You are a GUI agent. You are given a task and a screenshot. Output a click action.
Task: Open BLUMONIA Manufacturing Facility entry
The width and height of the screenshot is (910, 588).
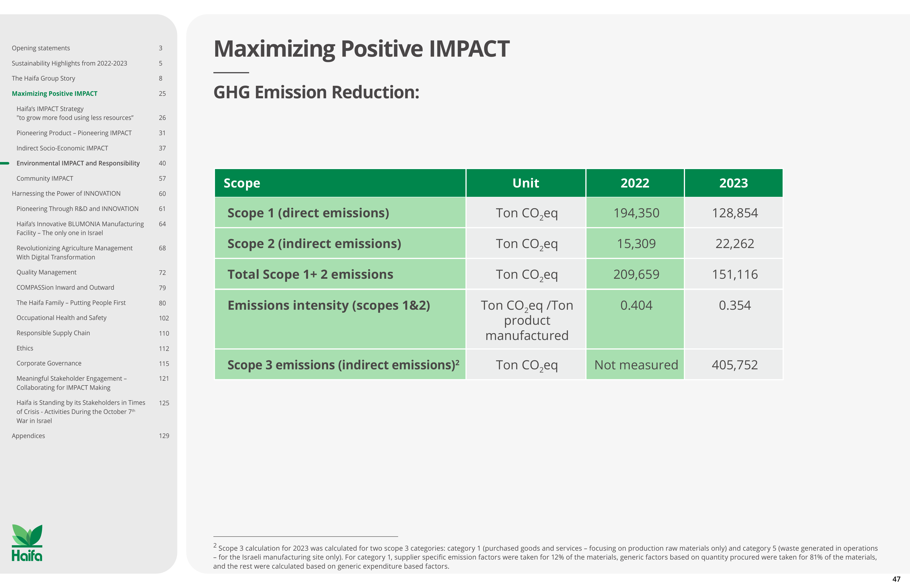pos(80,228)
